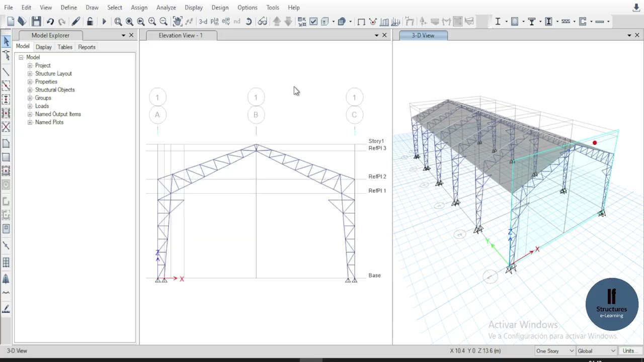Activate the Elevation View - 1 tab
The image size is (644, 362).
181,35
